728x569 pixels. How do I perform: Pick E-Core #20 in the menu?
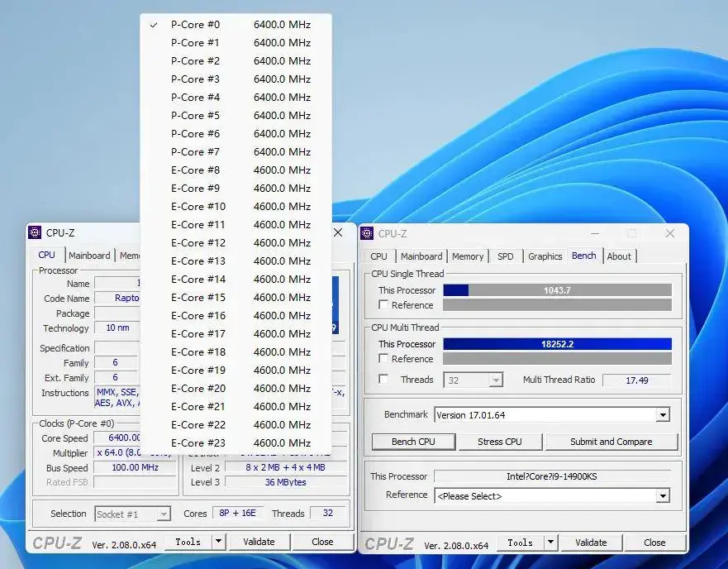[236, 388]
